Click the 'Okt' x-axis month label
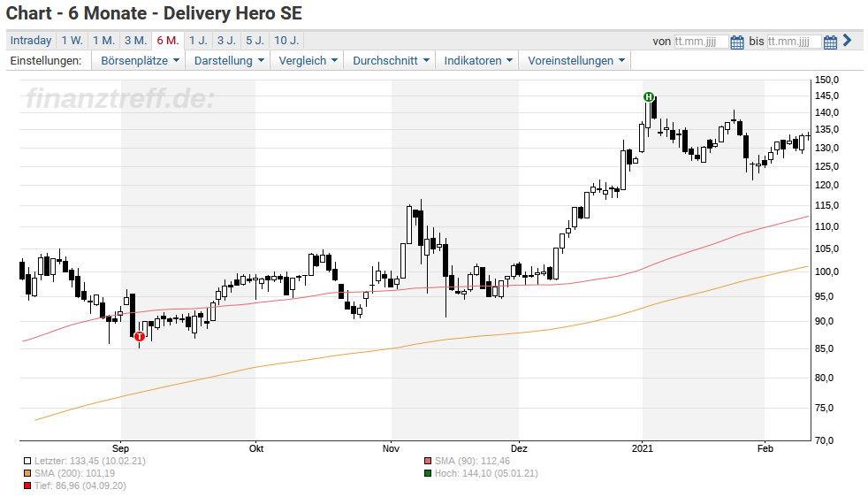Screen dimensions: 868x497 click(256, 448)
